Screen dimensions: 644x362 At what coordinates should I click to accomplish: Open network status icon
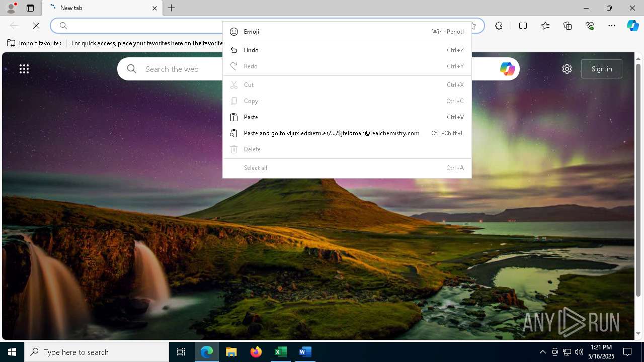[567, 352]
